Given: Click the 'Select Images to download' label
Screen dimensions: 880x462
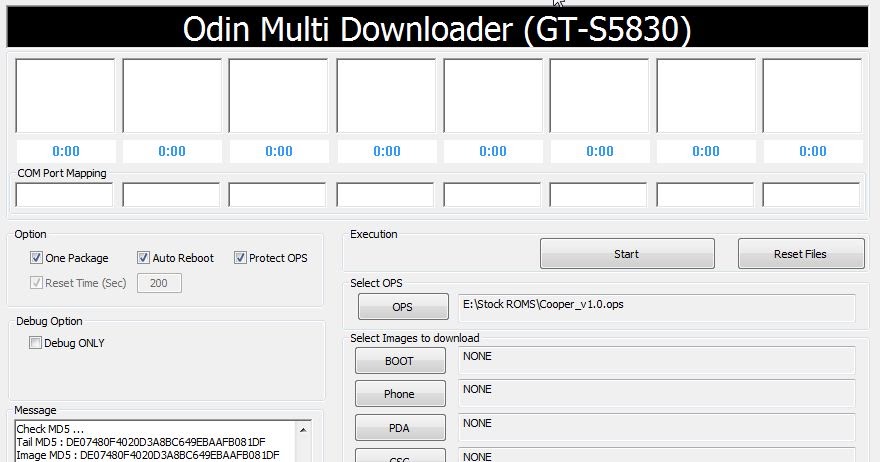Looking at the screenshot, I should (415, 338).
